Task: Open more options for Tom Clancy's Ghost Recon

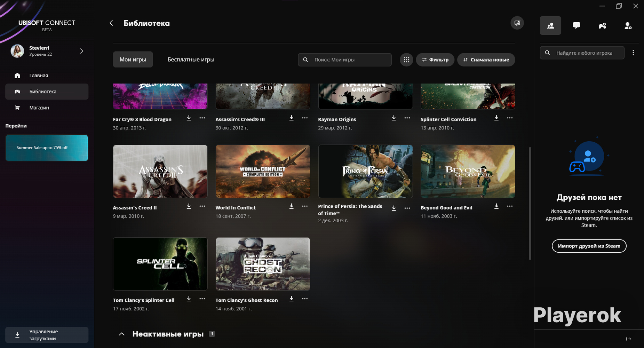Action: [305, 299]
